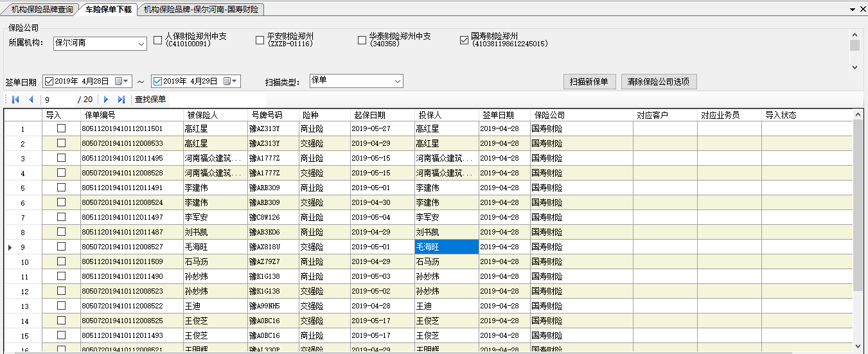Tick import checkbox for policy row 1
This screenshot has width=868, height=354.
coord(61,128)
